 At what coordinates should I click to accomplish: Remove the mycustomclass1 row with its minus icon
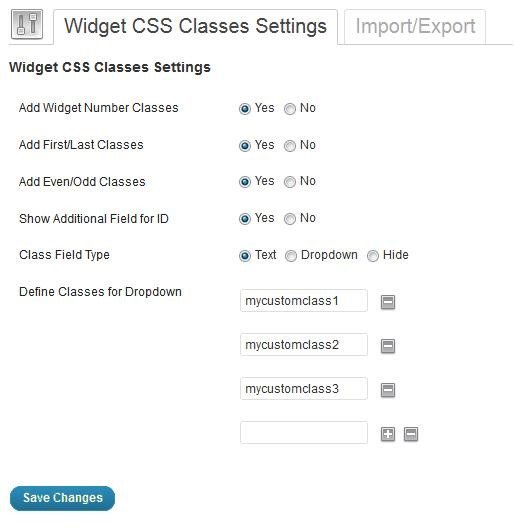tap(388, 302)
